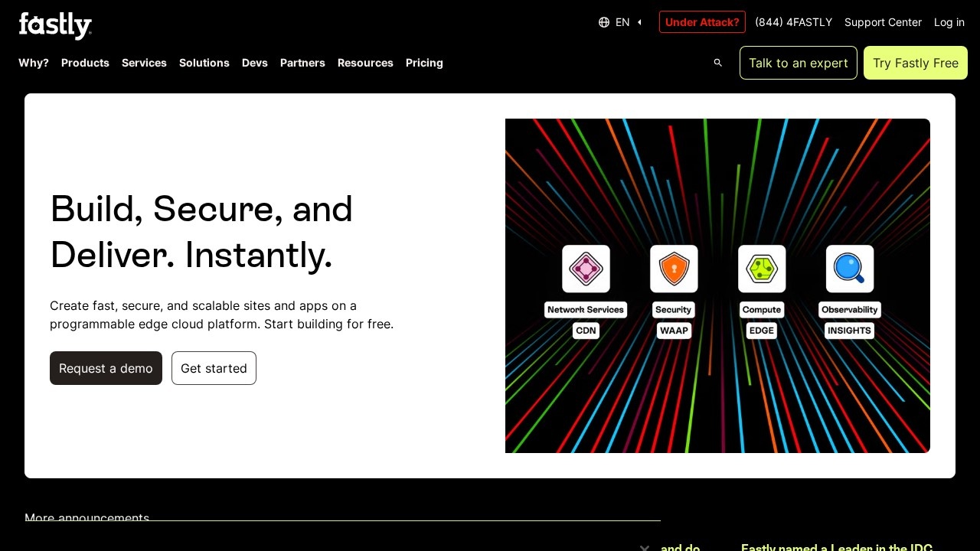
Task: Go to the Pricing page
Action: [424, 63]
